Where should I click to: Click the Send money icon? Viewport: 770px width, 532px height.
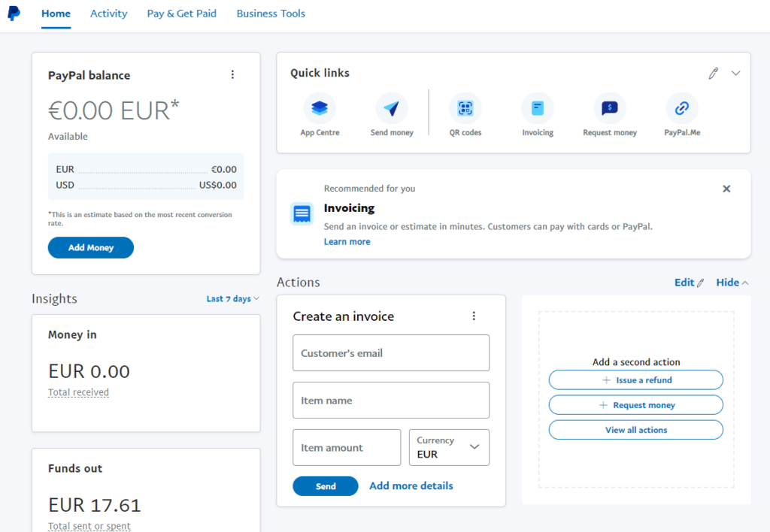pyautogui.click(x=391, y=107)
